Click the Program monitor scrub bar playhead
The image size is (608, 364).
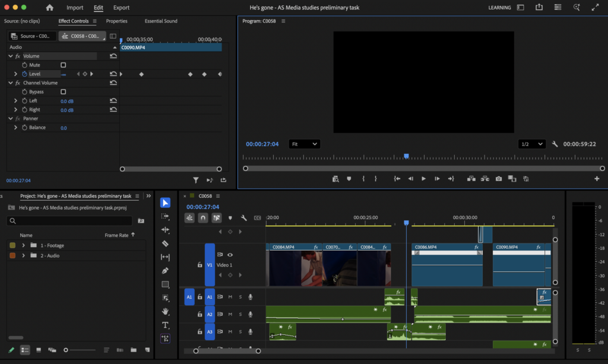tap(406, 156)
